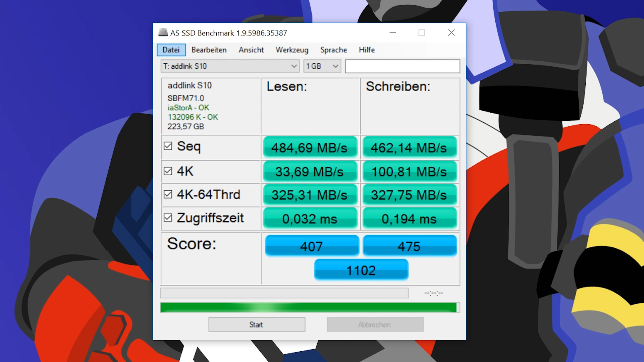644x362 pixels.
Task: Click the AS SSD Benchmark title bar icon
Action: coord(163,33)
